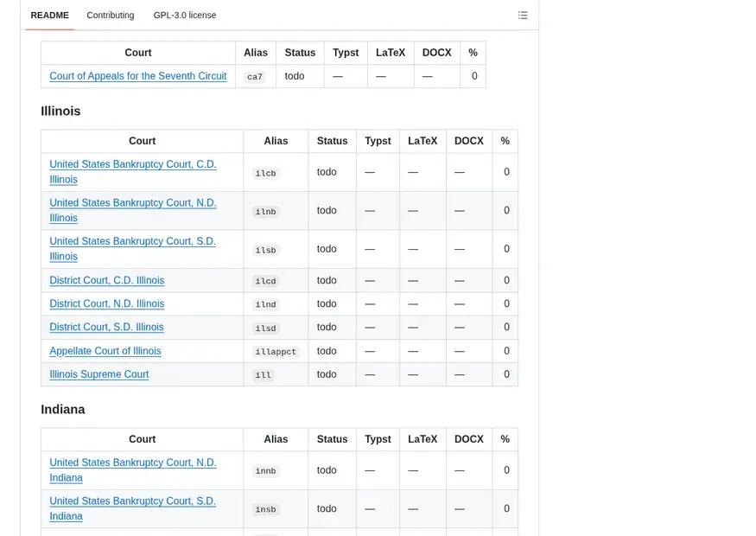
Task: Click Typst header in the Illinois table
Action: point(378,141)
